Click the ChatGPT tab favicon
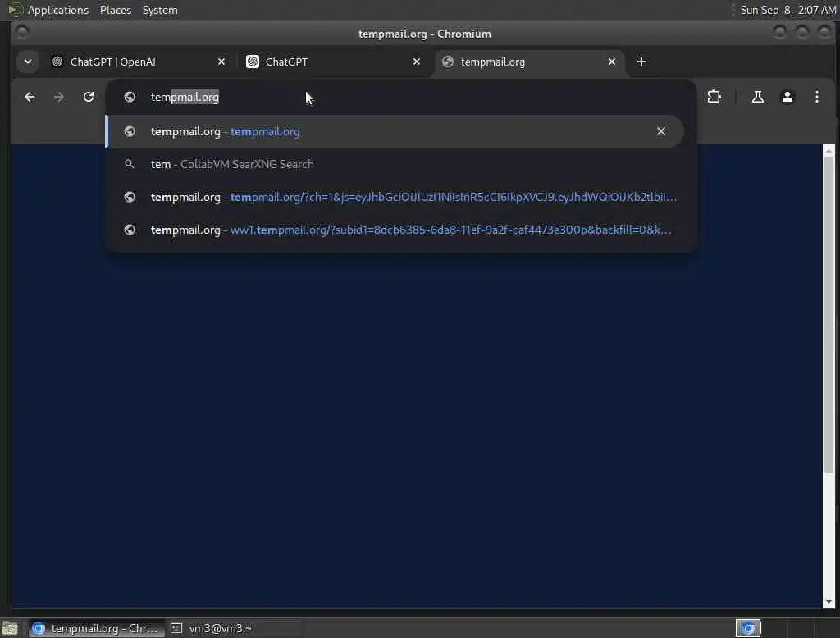The image size is (840, 638). [x=253, y=62]
